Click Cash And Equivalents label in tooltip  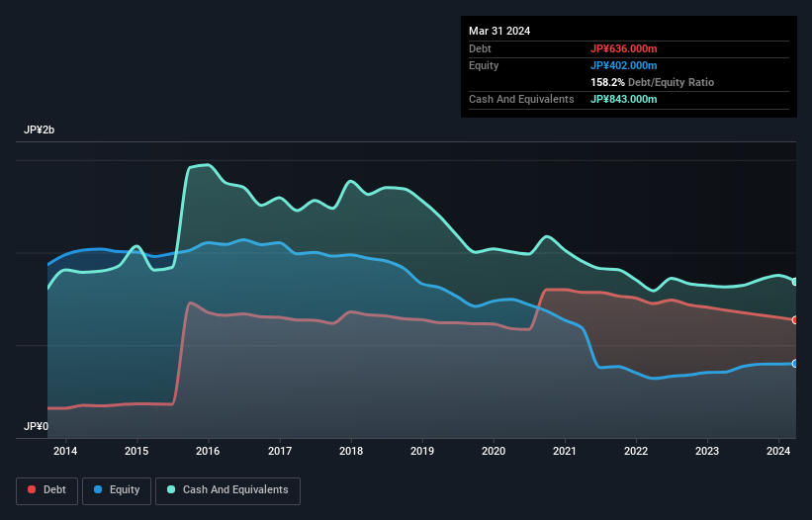[521, 99]
